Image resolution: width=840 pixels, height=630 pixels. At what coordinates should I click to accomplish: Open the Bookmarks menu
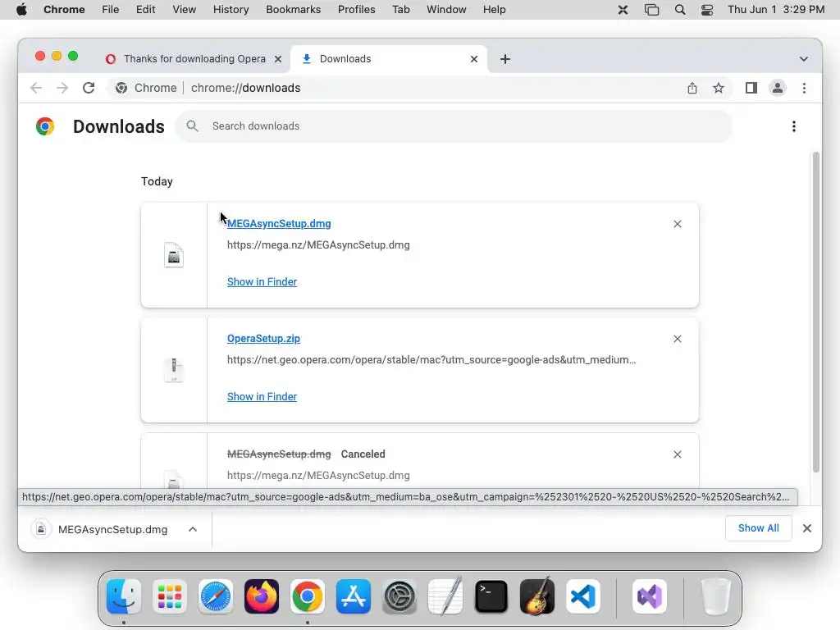(x=293, y=10)
